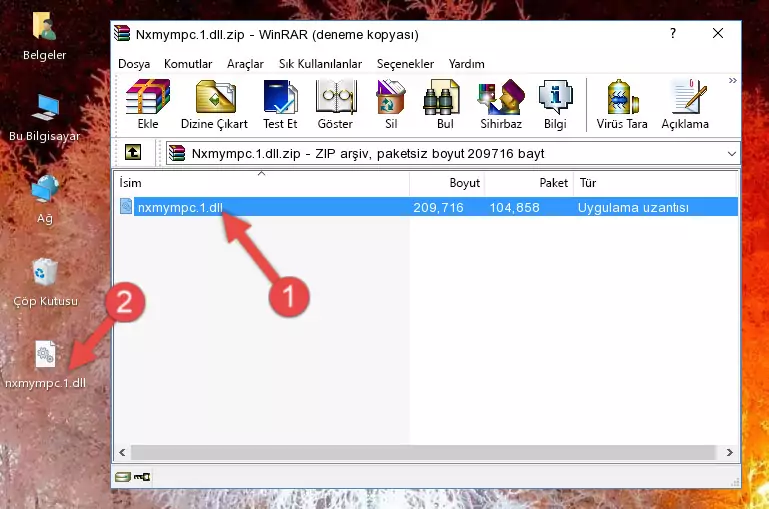Open the Seçenekler menu

click(405, 64)
